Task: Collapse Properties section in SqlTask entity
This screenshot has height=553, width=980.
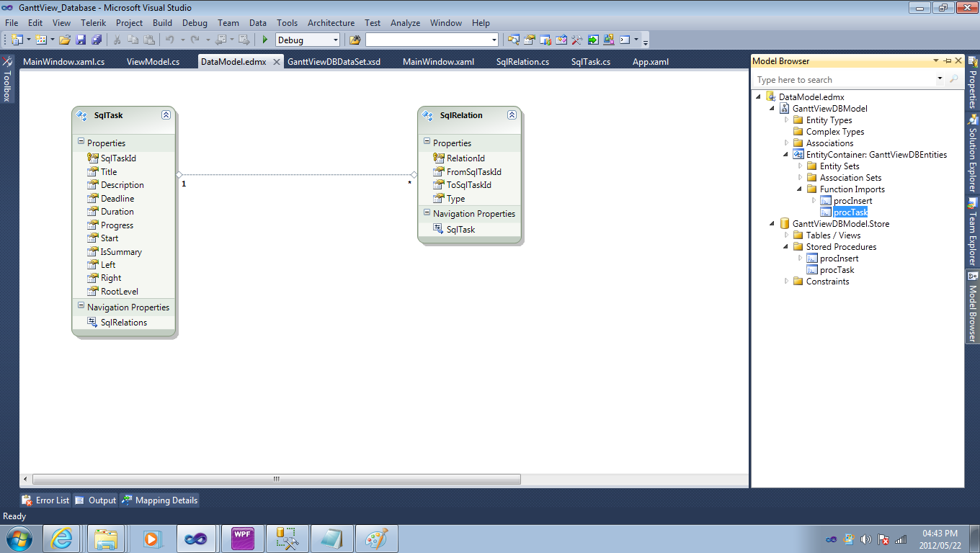Action: coord(81,143)
